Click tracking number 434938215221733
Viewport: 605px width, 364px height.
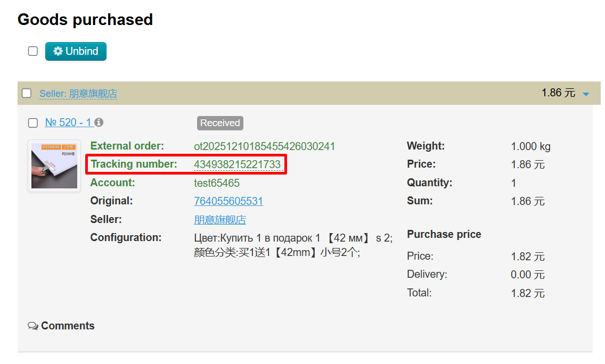coord(237,164)
